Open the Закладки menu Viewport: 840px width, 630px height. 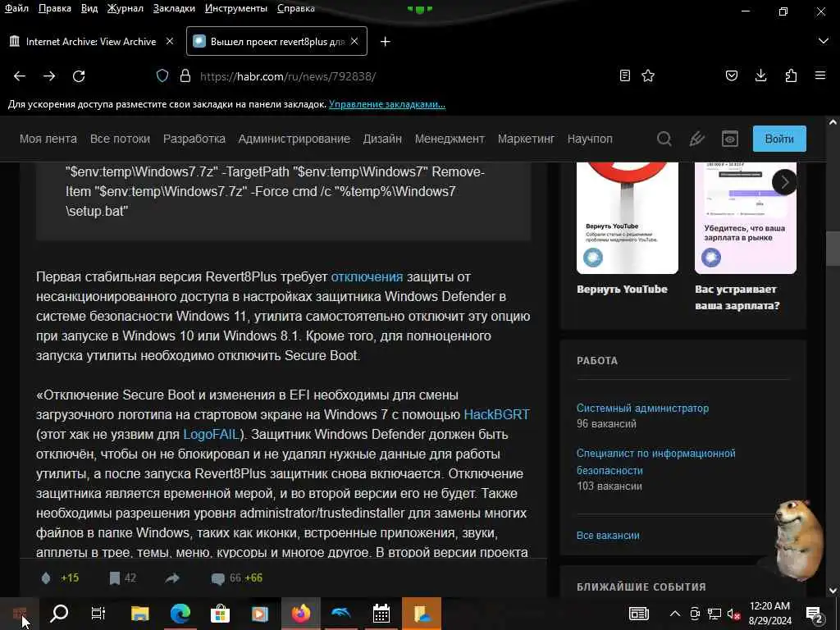tap(174, 8)
